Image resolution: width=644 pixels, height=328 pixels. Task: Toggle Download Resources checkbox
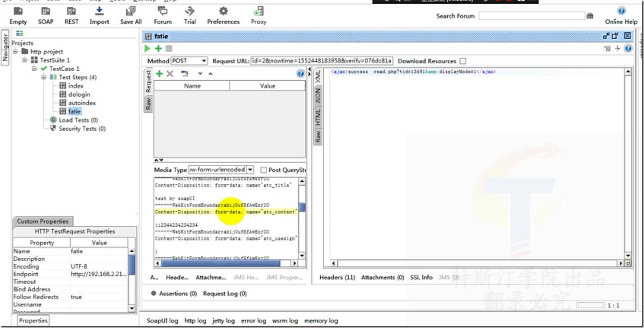(x=463, y=61)
